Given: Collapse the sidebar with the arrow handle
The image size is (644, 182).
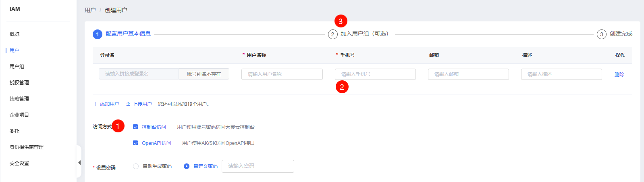Looking at the screenshot, I should [79, 163].
